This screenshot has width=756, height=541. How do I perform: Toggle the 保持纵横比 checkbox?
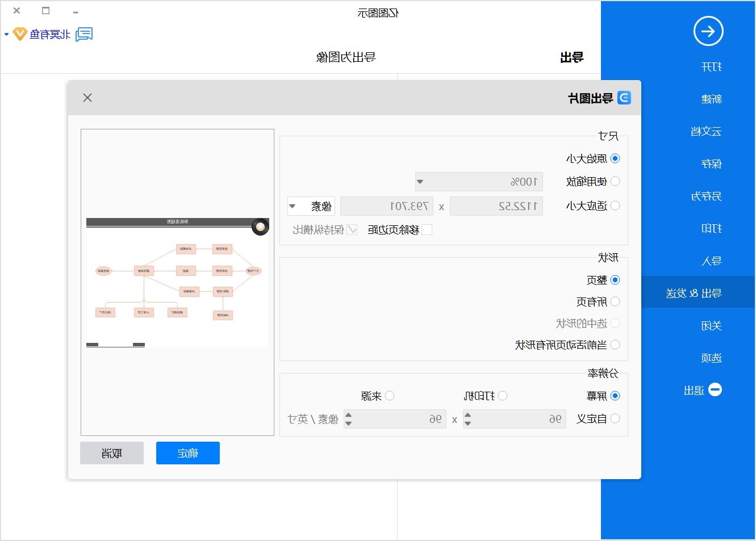[352, 229]
